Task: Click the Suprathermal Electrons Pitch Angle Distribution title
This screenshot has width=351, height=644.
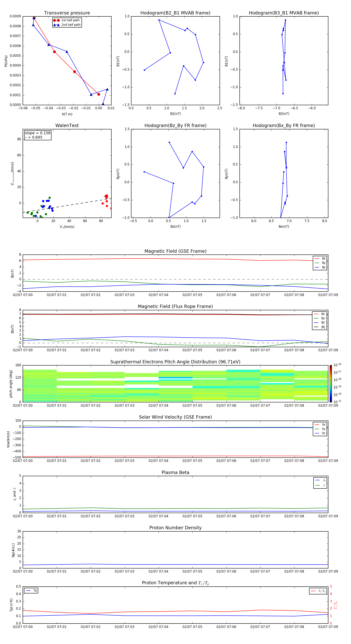Action: (175, 362)
